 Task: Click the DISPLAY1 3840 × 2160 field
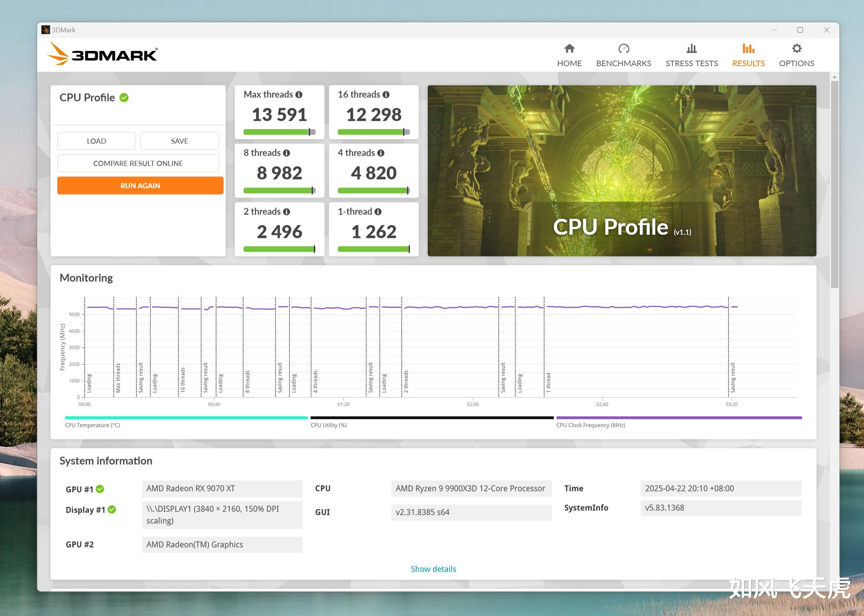tap(222, 515)
